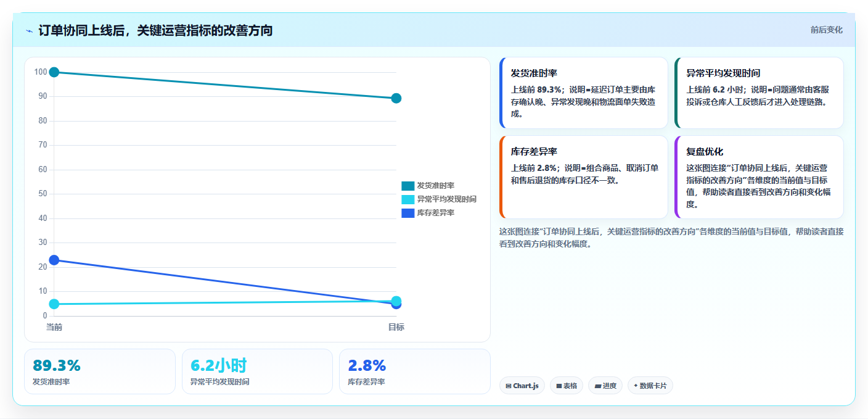Click the lightning icon beside the title
This screenshot has width=868, height=419.
click(29, 31)
